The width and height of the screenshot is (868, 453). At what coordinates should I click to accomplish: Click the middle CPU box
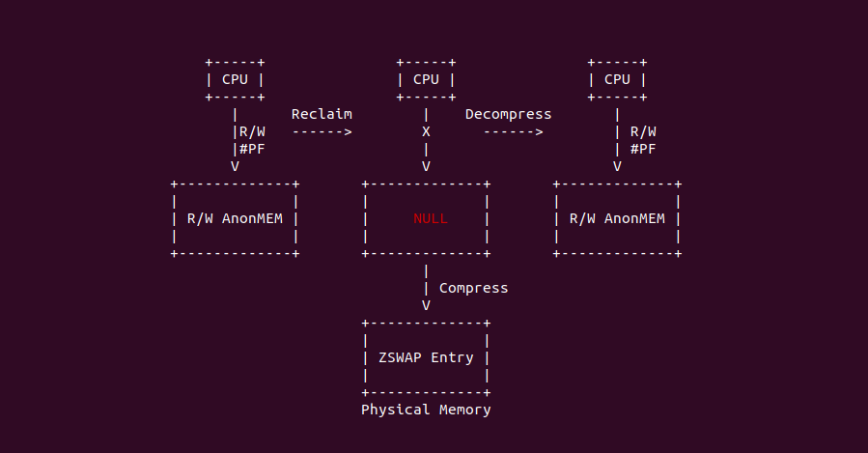[x=426, y=80]
